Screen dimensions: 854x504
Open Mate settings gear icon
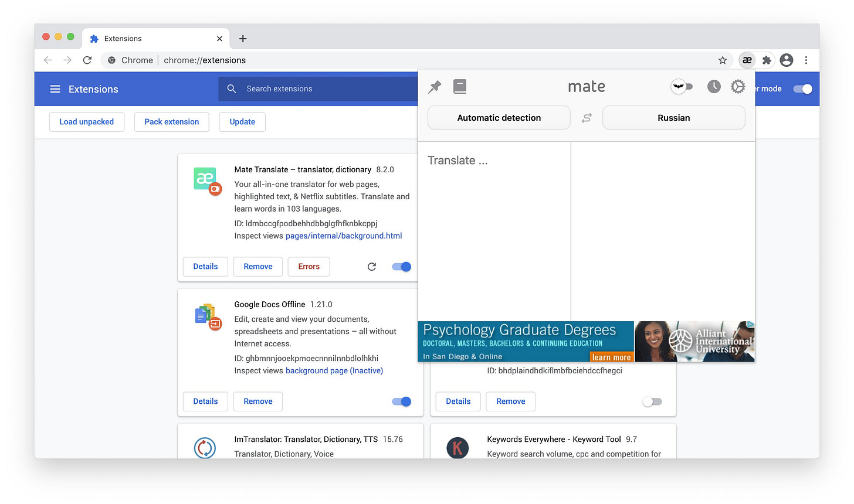pos(738,87)
